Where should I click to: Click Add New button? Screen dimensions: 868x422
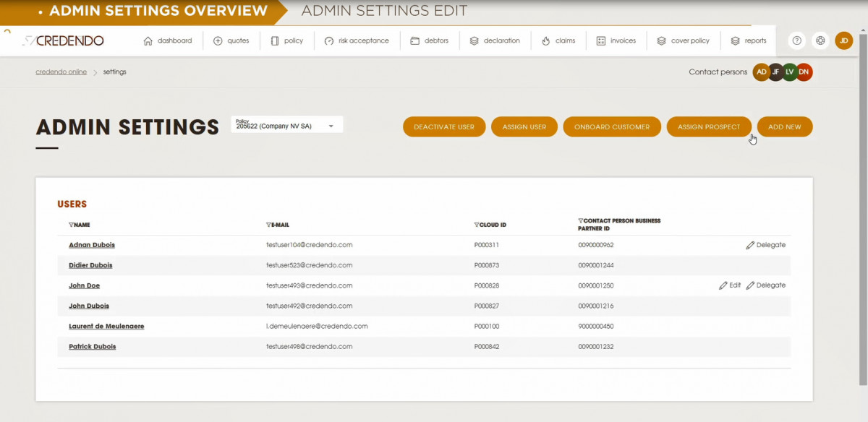[785, 126]
